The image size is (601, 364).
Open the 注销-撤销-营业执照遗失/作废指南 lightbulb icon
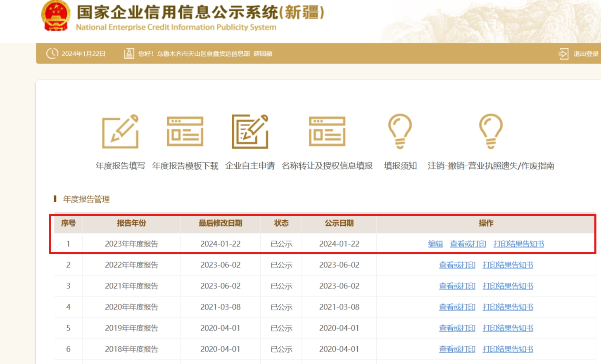(491, 131)
